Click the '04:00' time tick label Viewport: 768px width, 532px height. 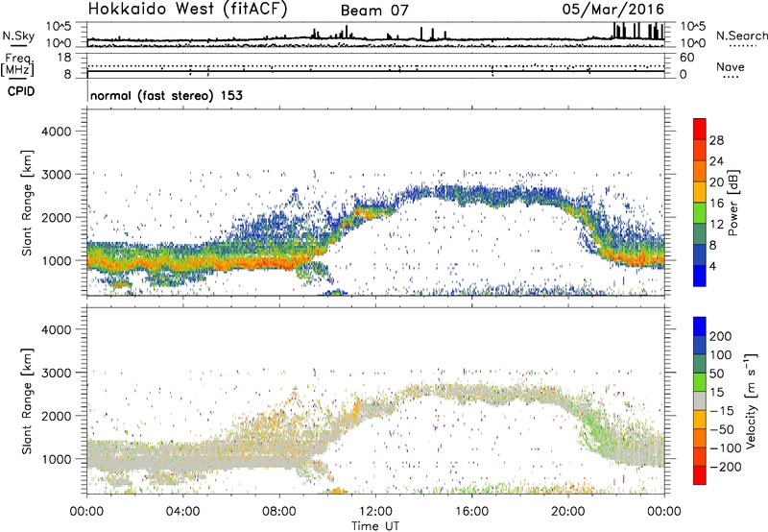click(x=182, y=512)
